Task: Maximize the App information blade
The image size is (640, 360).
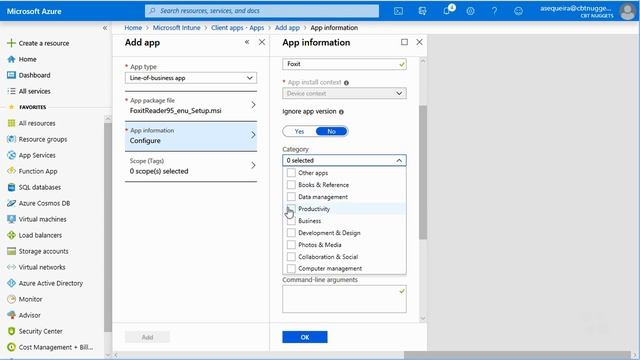Action: click(x=404, y=42)
